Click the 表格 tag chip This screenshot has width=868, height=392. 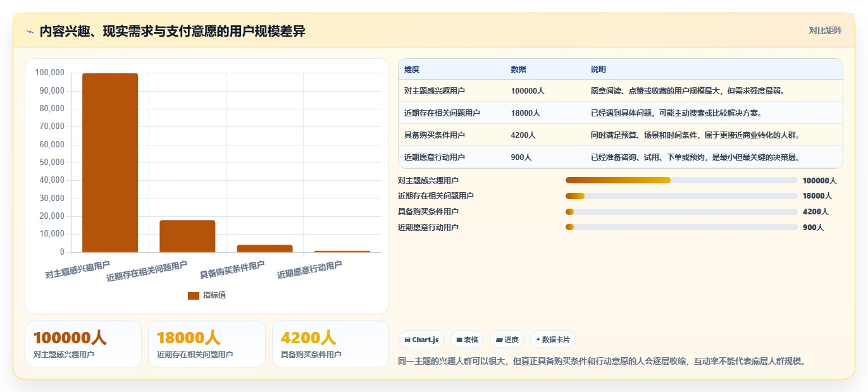coord(467,340)
